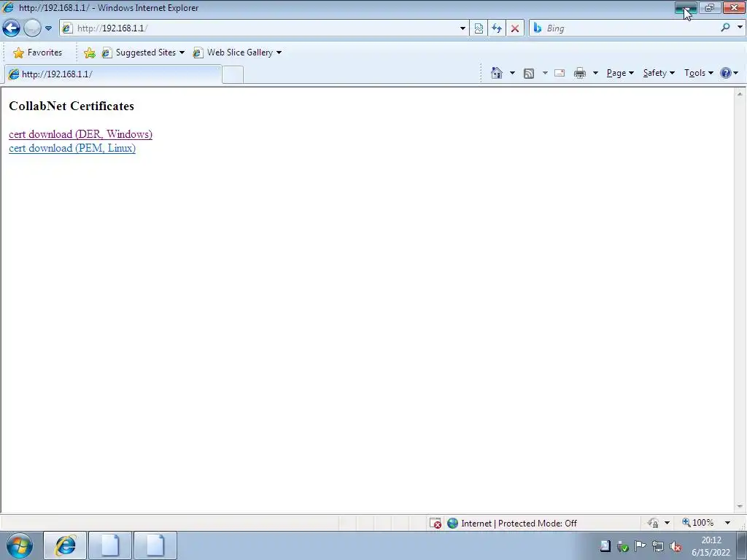This screenshot has width=747, height=560.
Task: Click Internet Explorer taskbar icon
Action: tap(65, 545)
